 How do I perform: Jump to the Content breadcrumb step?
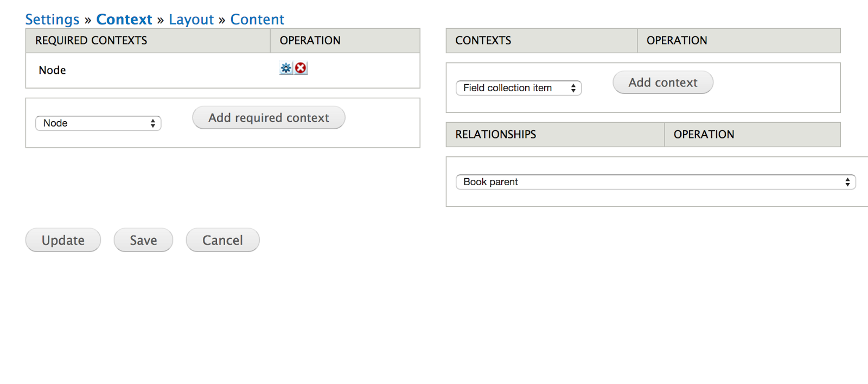tap(257, 20)
